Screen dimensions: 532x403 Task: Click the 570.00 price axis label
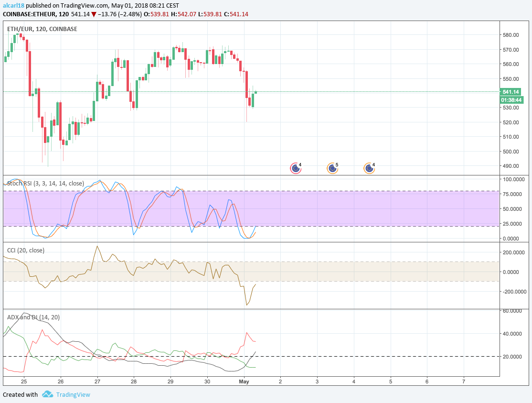coord(511,50)
